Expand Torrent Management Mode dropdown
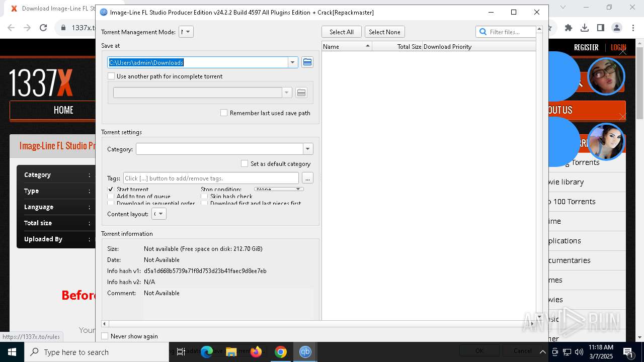 [x=186, y=32]
